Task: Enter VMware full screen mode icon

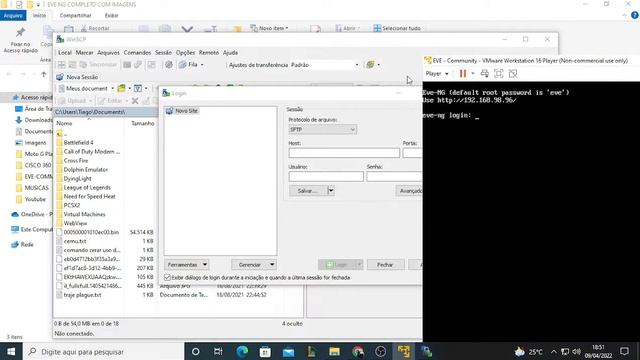Action: (499, 73)
